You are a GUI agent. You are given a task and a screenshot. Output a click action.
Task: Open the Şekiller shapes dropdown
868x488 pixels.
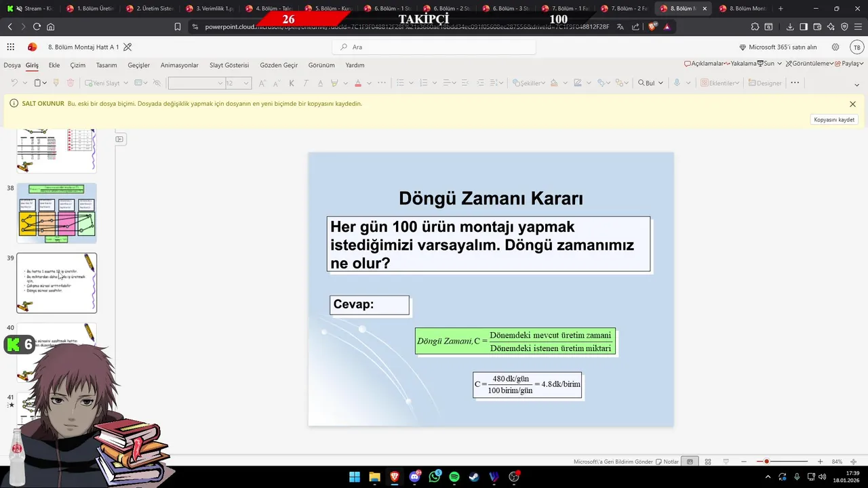[x=529, y=83]
